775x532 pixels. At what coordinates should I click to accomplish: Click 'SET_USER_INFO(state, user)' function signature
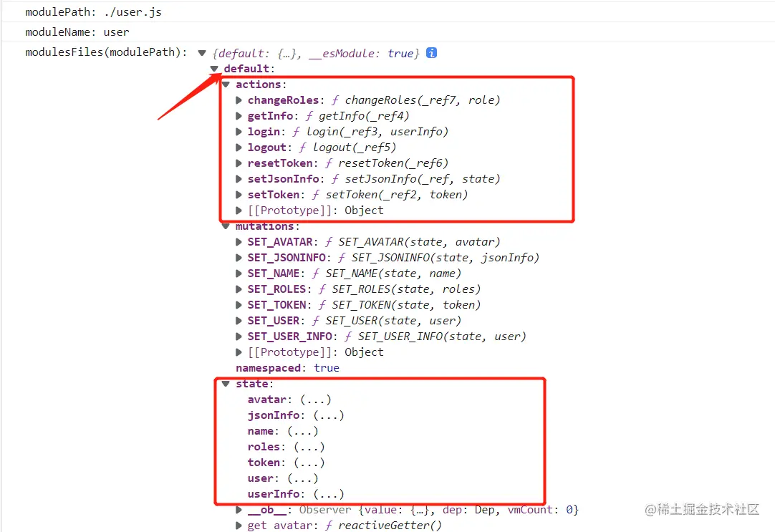tap(442, 337)
